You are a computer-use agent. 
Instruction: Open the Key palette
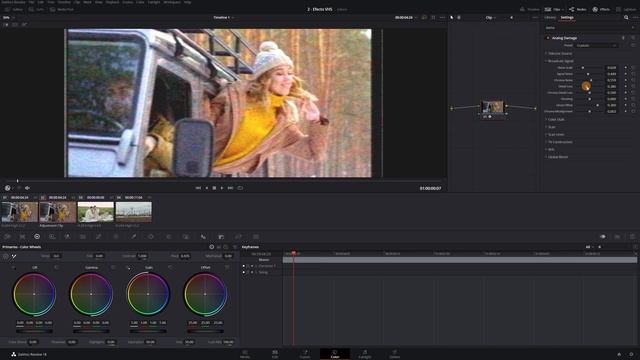click(221, 237)
